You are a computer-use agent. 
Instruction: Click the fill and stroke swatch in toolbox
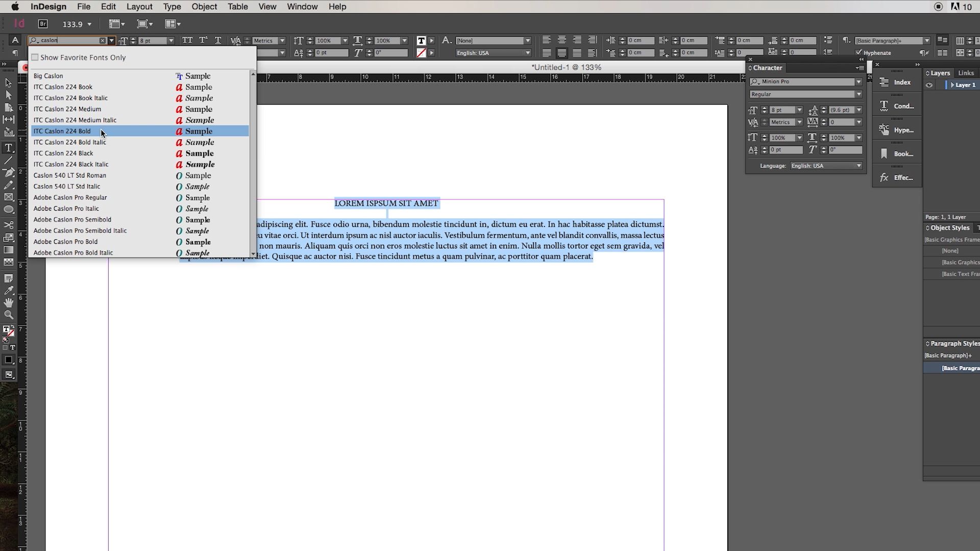(8, 331)
